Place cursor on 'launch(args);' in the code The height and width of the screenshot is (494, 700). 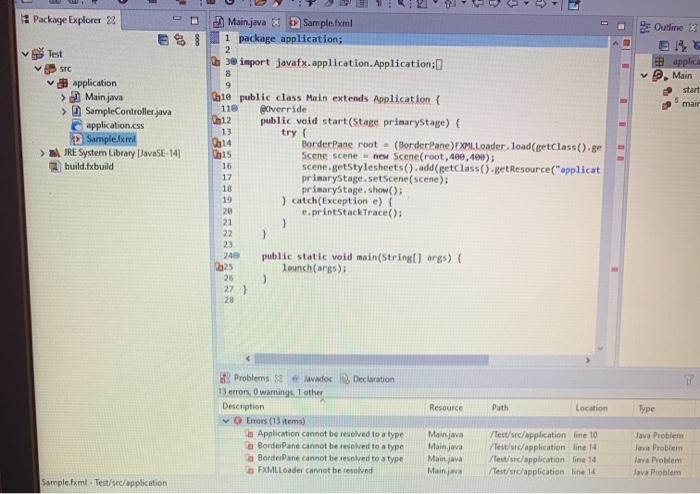click(x=314, y=268)
